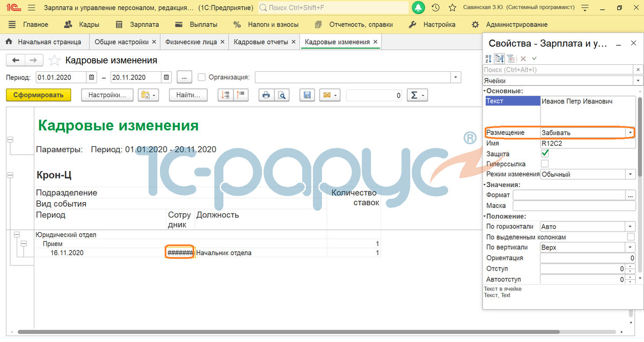Switch to Кадровые отчеты tab
The image size is (644, 342).
[x=261, y=42]
